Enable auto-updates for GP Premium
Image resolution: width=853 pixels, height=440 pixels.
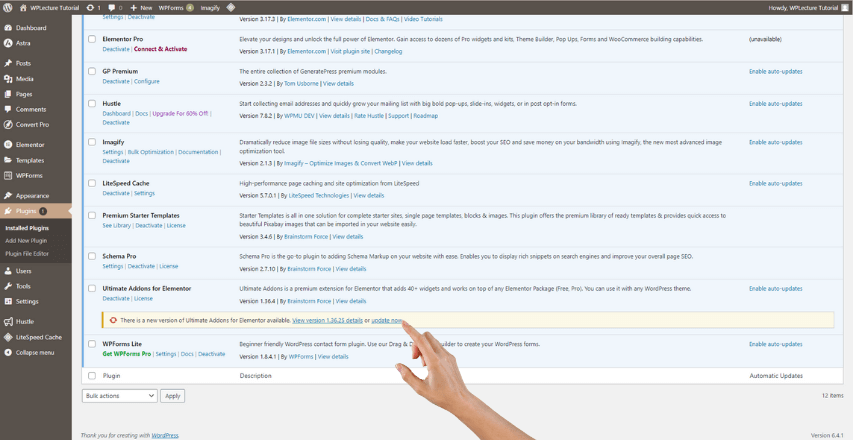776,71
